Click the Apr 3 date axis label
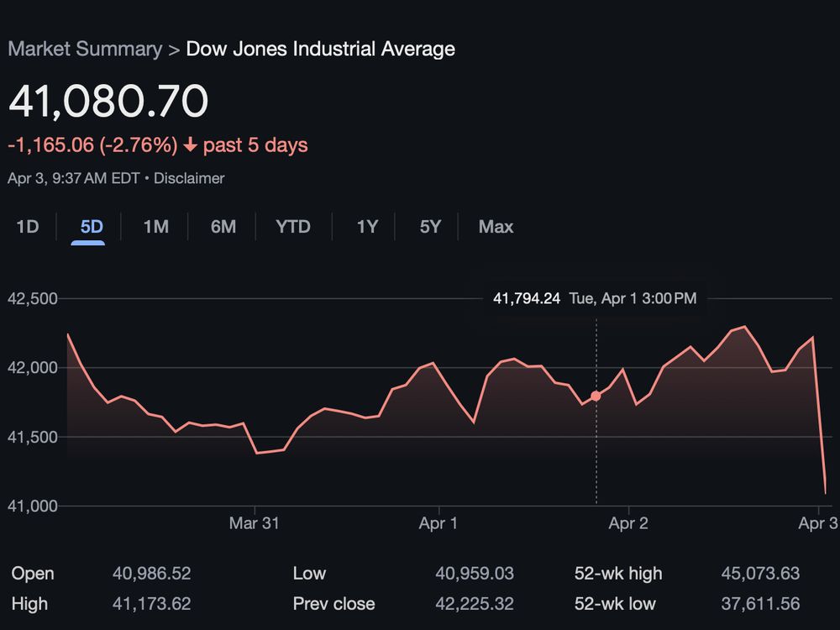Image resolution: width=840 pixels, height=630 pixels. tap(818, 522)
